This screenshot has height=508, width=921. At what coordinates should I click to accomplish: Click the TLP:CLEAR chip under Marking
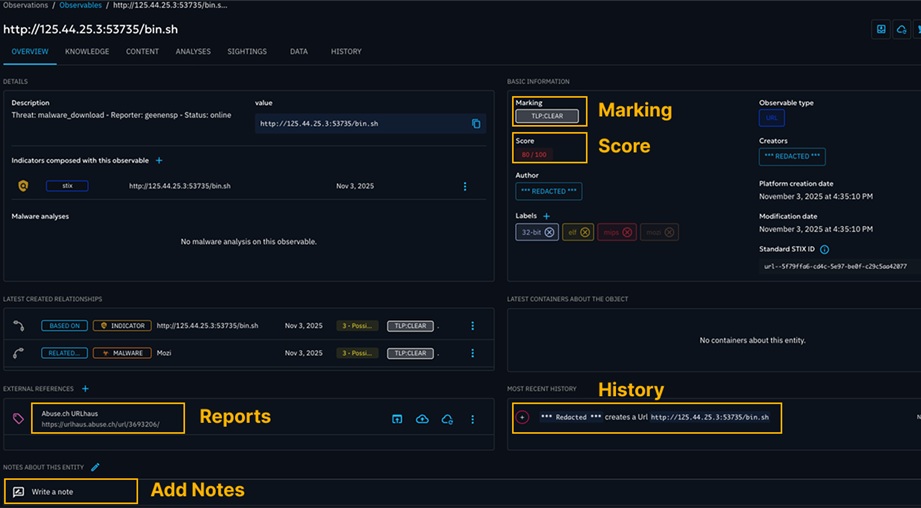(x=547, y=116)
